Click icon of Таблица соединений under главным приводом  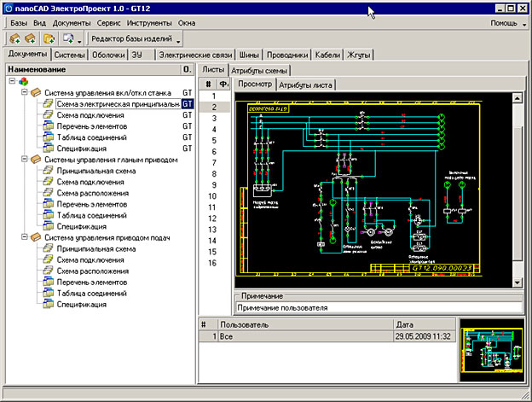click(x=49, y=215)
